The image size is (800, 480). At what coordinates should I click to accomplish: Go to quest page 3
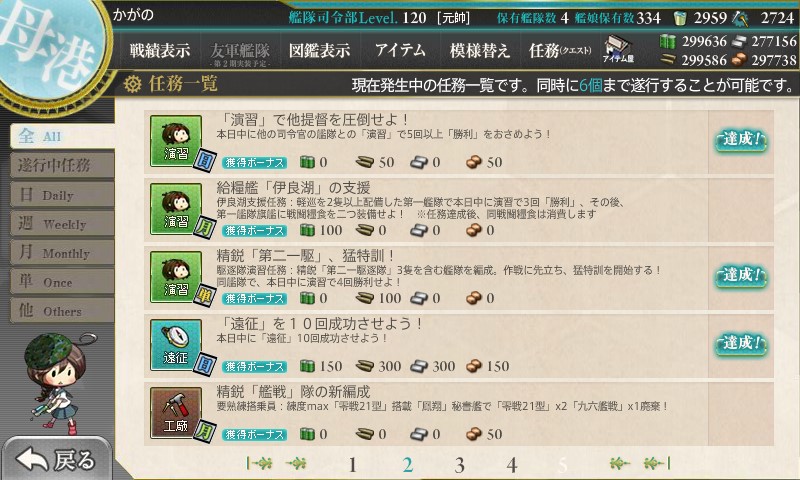click(x=459, y=465)
